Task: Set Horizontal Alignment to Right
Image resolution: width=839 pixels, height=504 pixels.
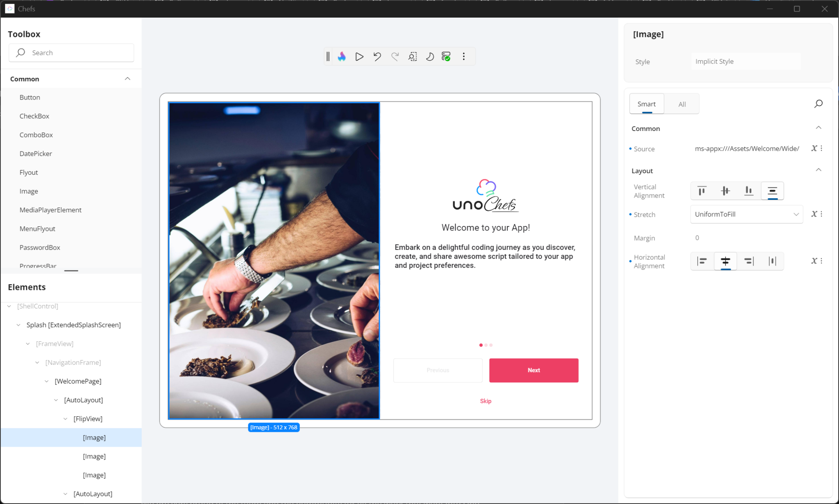Action: [x=749, y=261]
